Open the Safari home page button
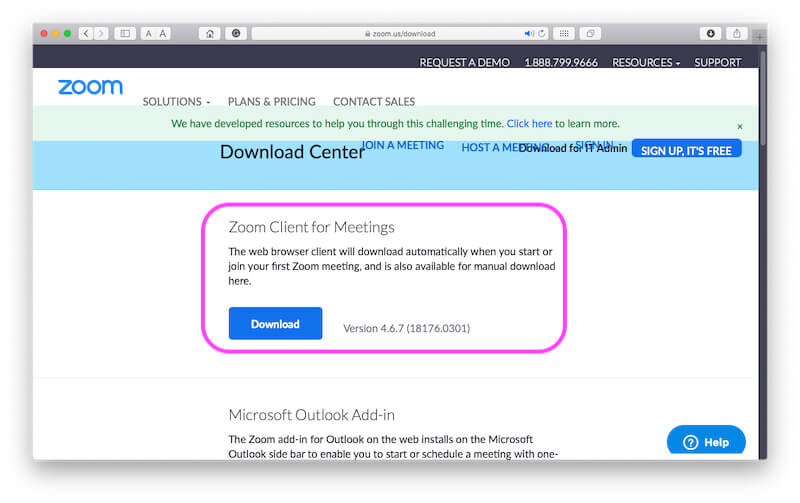The height and width of the screenshot is (503, 800). coord(210,34)
